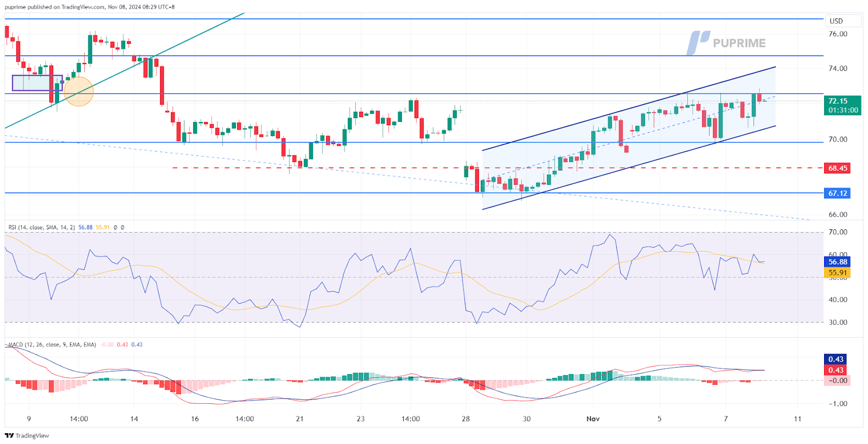Click the Nov label on time axis
The height and width of the screenshot is (444, 868).
coord(593,419)
